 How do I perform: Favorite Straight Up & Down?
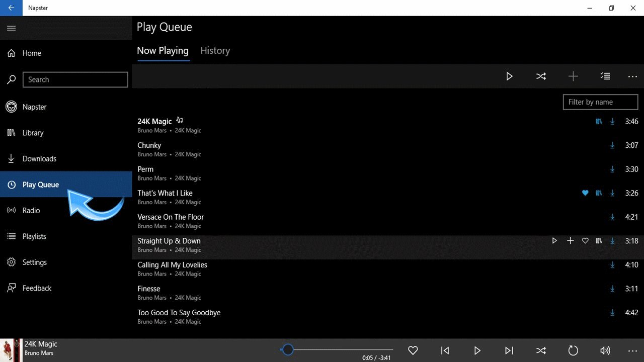click(585, 241)
